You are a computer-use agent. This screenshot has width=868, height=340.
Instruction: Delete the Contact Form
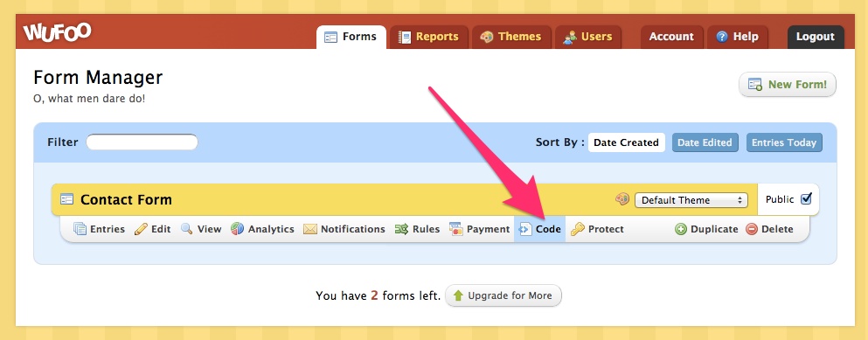click(x=769, y=229)
